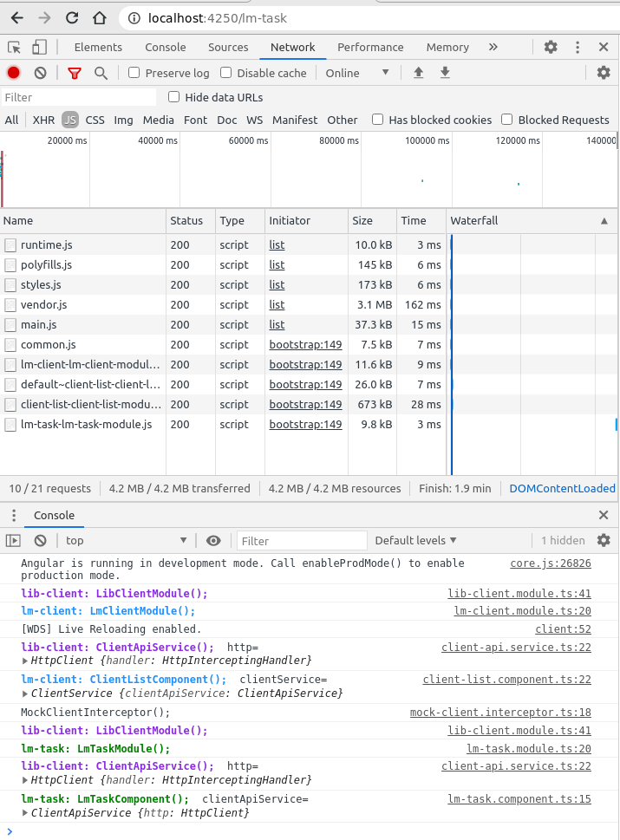Create live expression eye icon
Image resolution: width=620 pixels, height=840 pixels.
pyautogui.click(x=213, y=541)
